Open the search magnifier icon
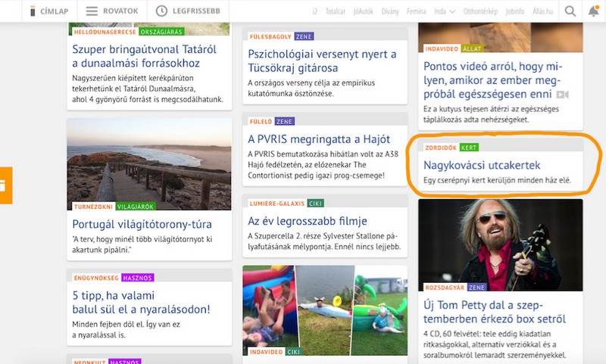This screenshot has width=606, height=364. 570,11
